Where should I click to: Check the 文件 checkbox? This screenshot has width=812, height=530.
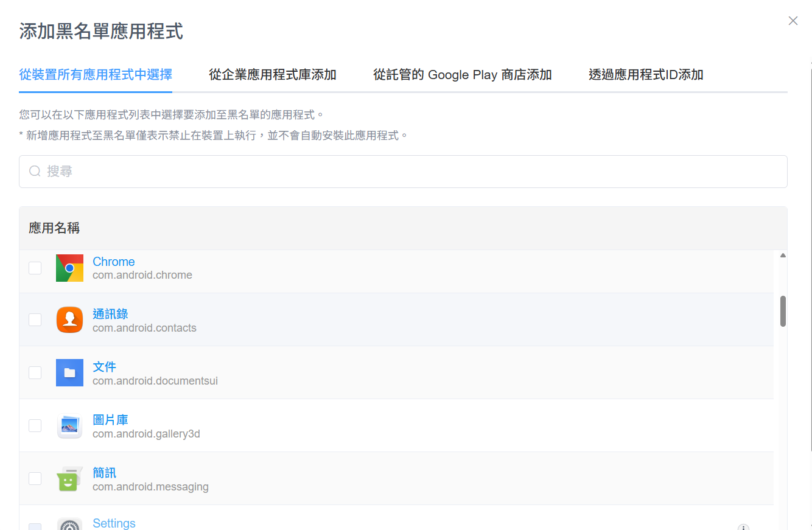[35, 372]
